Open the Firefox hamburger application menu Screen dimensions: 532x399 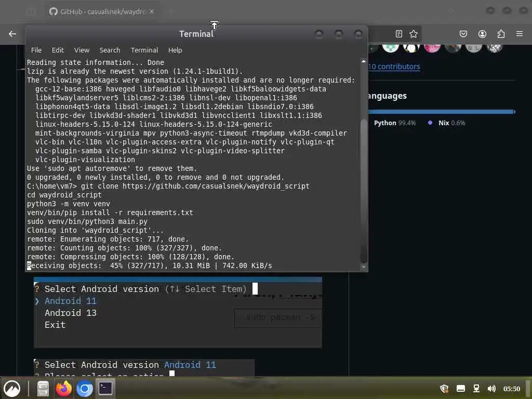520,34
